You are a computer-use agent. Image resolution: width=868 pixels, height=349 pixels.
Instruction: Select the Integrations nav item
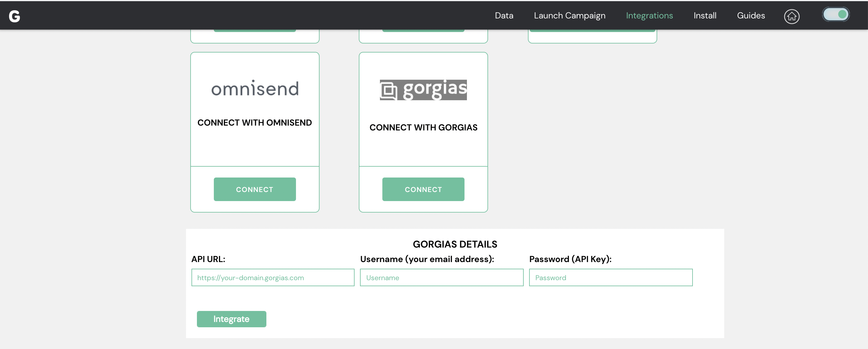pyautogui.click(x=649, y=15)
